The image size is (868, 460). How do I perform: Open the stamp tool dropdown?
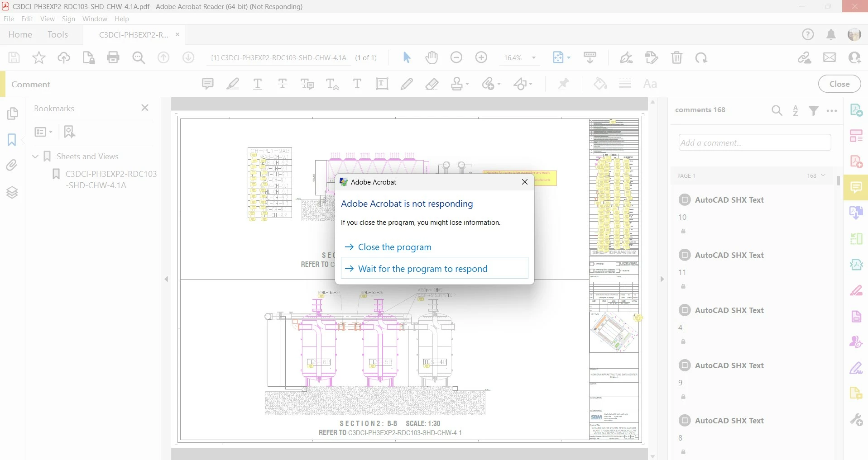pyautogui.click(x=467, y=84)
